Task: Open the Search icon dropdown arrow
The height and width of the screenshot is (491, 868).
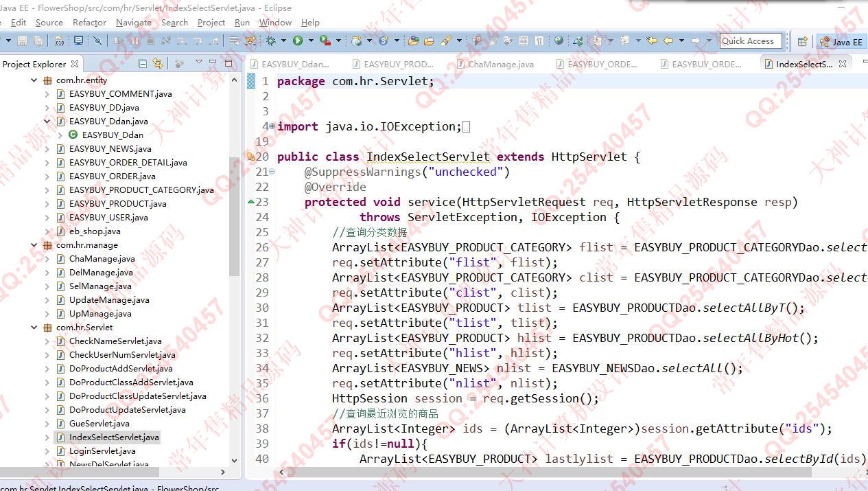Action: 460,41
